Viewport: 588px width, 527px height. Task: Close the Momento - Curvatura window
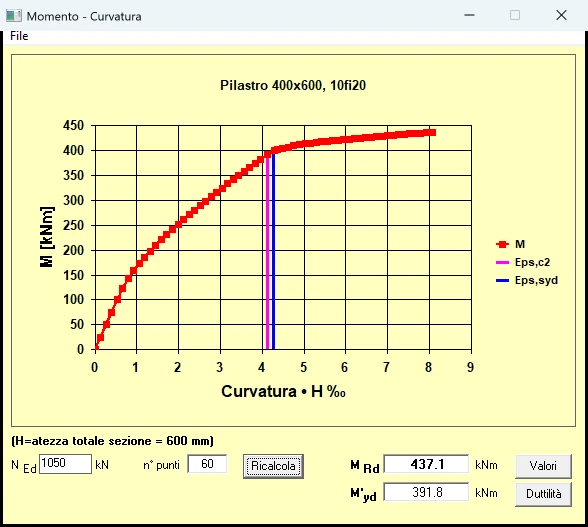561,15
